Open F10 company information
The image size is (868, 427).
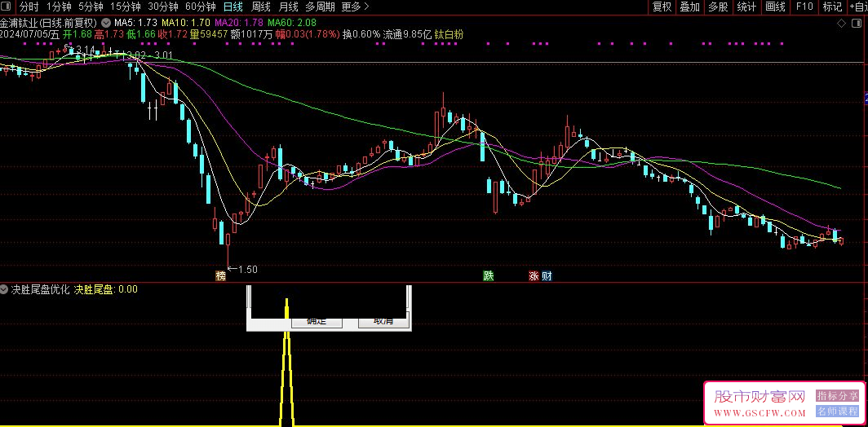(804, 7)
